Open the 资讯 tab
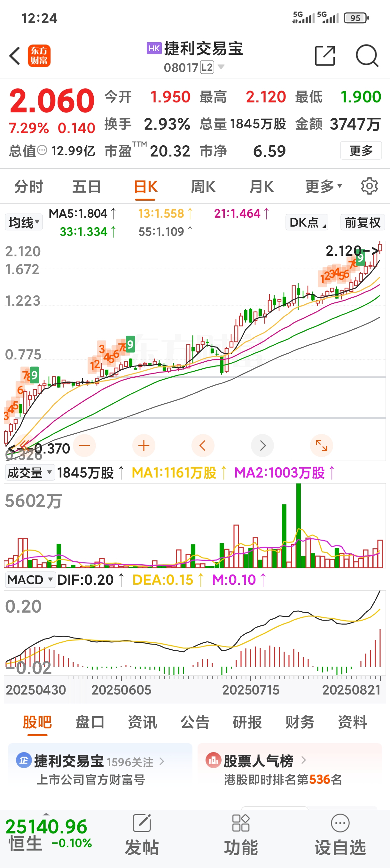Image resolution: width=390 pixels, height=868 pixels. (x=142, y=722)
